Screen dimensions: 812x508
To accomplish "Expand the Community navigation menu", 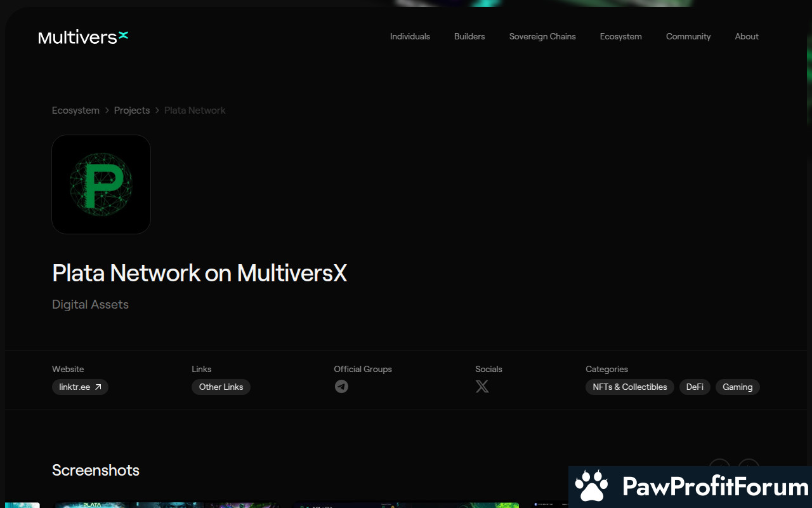I will 688,37.
